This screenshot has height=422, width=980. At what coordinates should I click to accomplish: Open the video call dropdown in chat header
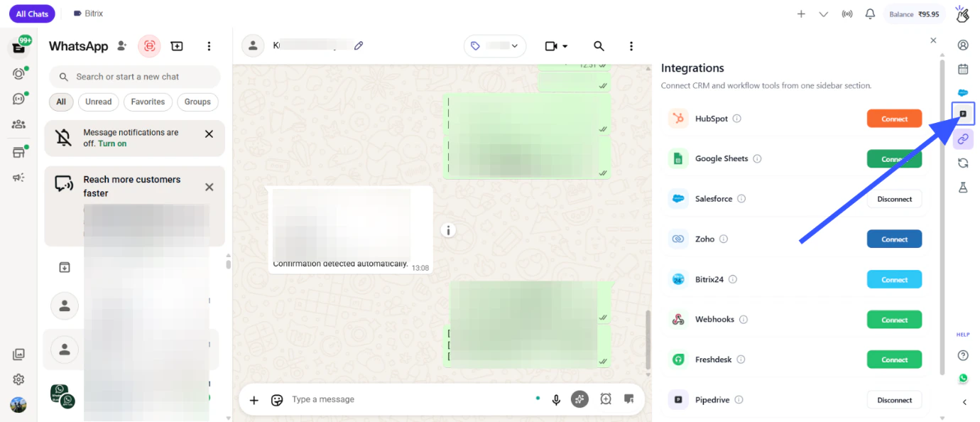pos(556,45)
